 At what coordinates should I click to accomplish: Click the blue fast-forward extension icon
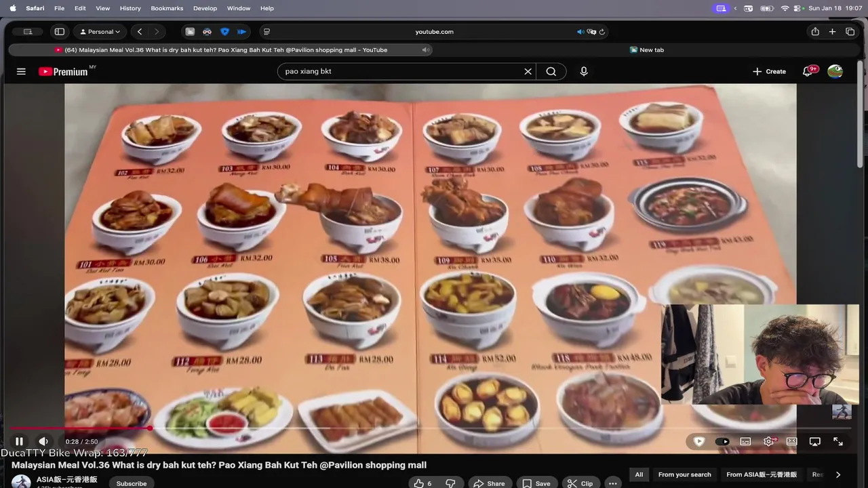(x=241, y=32)
